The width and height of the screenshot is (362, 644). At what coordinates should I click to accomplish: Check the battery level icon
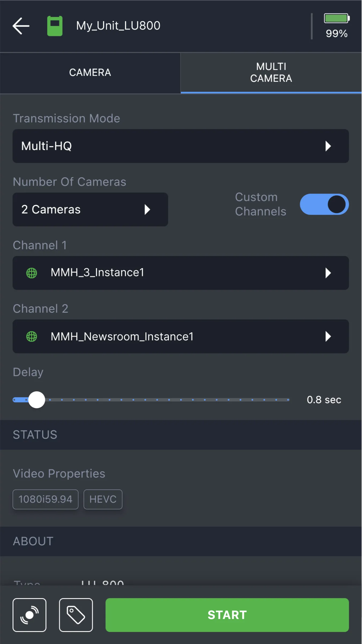pos(337,18)
